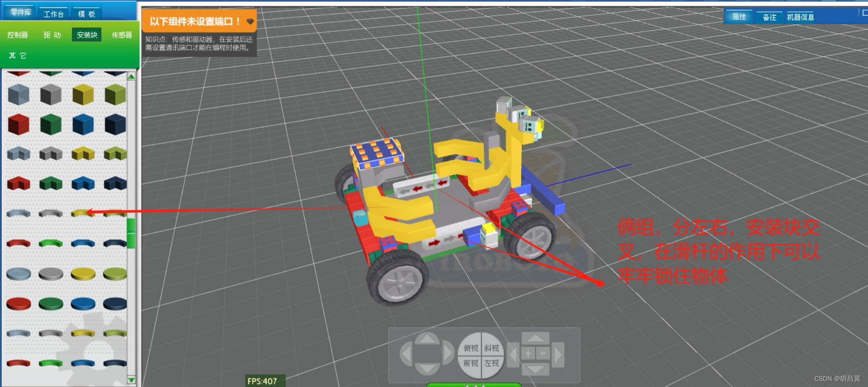868x387 pixels.
Task: Select the green round disc block
Action: pyautogui.click(x=51, y=304)
